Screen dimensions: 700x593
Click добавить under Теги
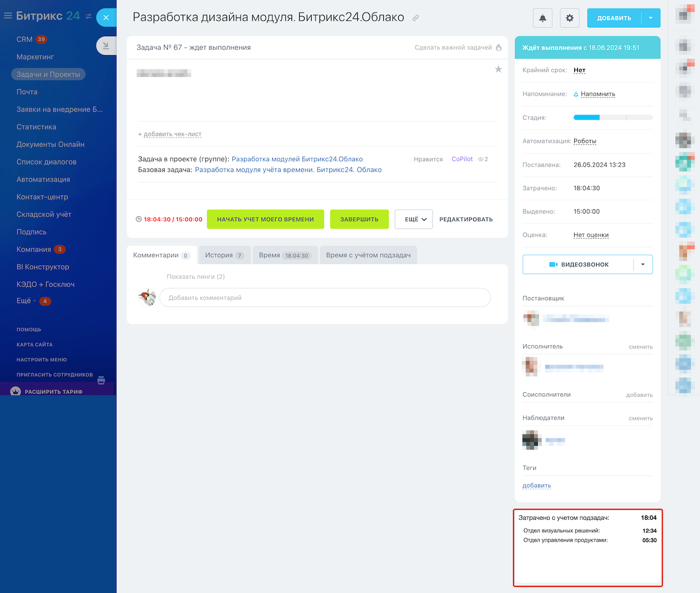537,486
